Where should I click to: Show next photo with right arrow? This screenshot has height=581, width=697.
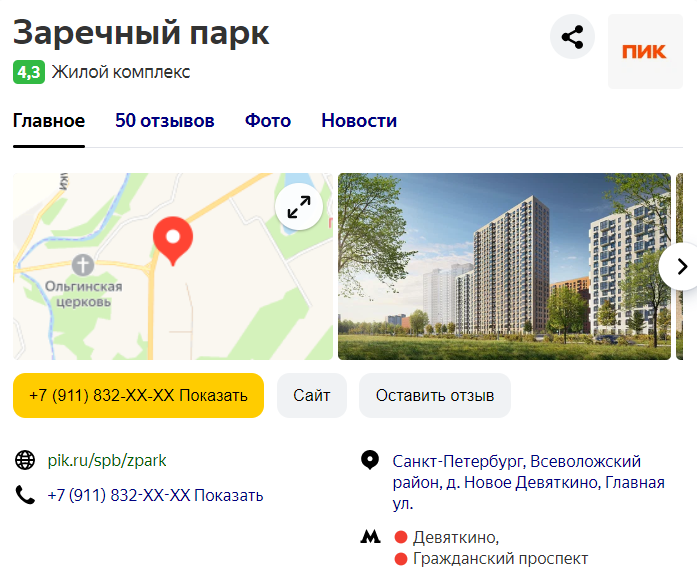point(681,267)
